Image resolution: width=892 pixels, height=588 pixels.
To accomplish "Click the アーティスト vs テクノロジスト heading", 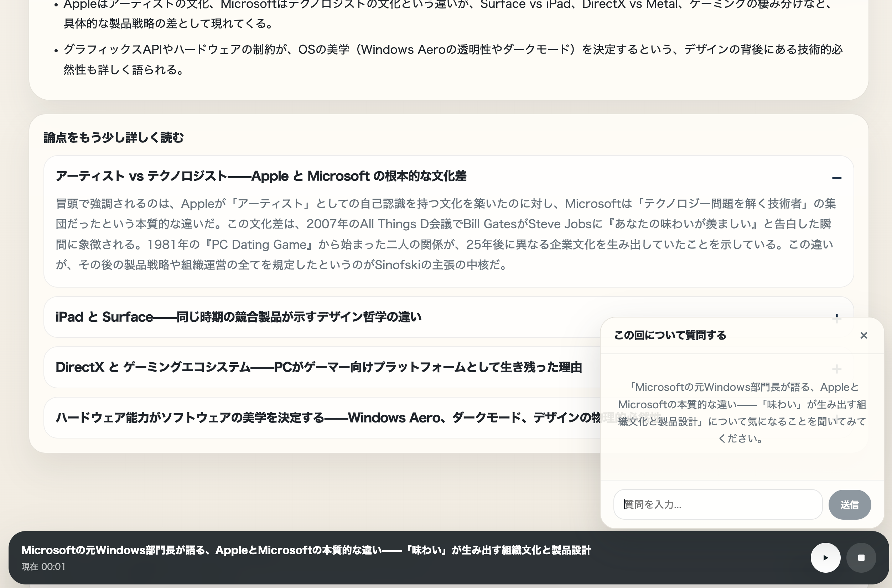I will tap(261, 176).
